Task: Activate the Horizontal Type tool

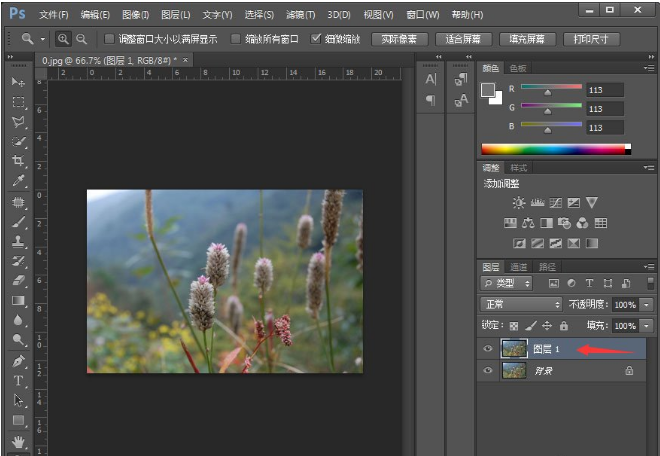Action: click(18, 380)
